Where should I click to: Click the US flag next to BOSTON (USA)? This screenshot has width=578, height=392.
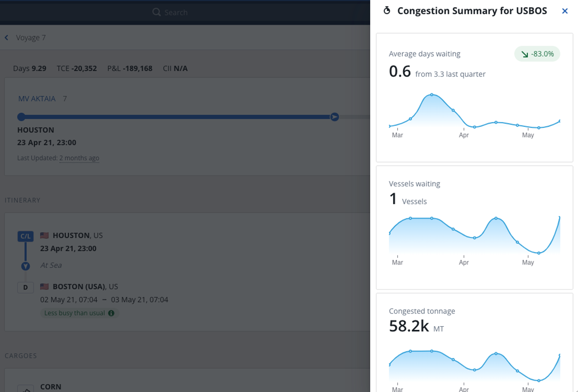pos(44,286)
